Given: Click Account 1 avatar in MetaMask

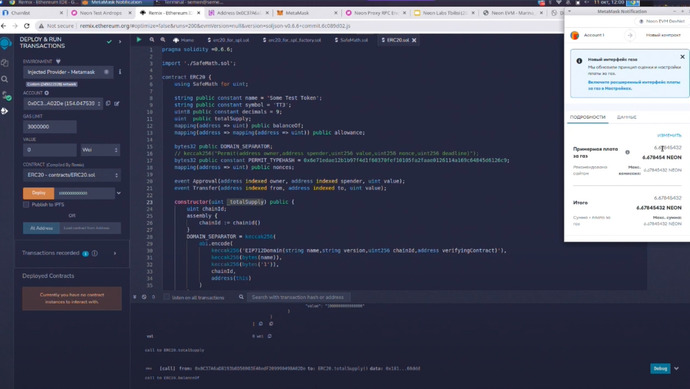Looking at the screenshot, I should click(x=575, y=35).
